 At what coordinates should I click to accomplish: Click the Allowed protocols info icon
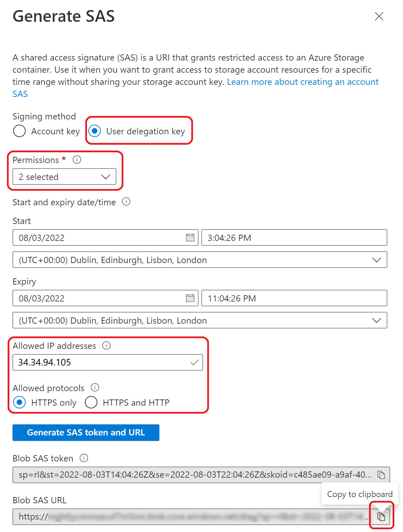[95, 387]
